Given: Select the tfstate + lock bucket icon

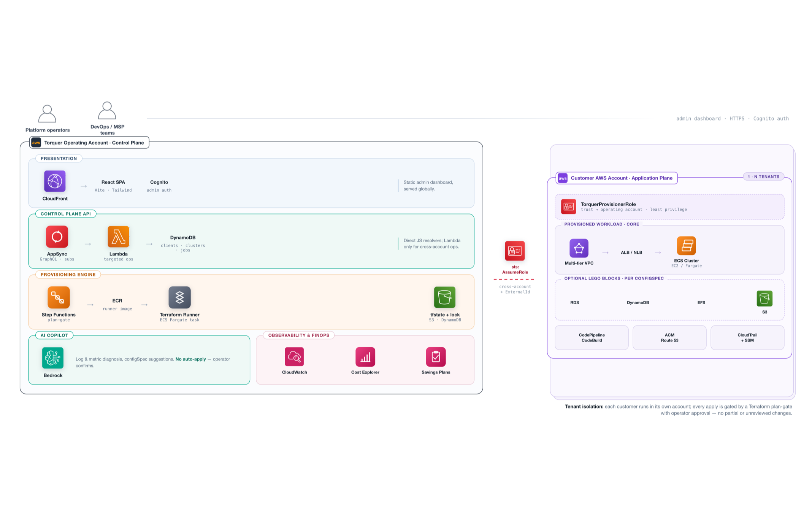Looking at the screenshot, I should pyautogui.click(x=445, y=297).
